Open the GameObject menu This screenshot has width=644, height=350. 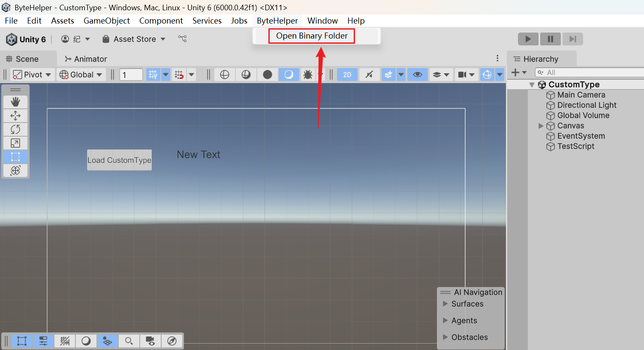point(107,21)
